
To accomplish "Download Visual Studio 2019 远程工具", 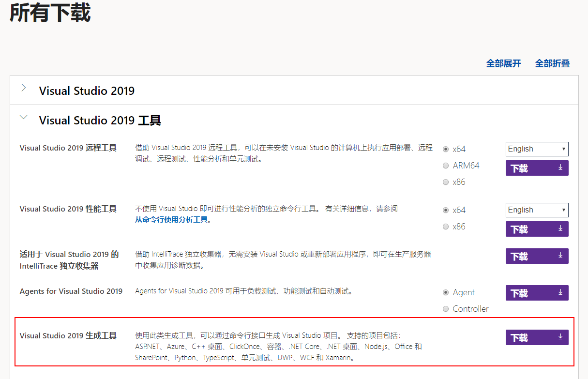I will [x=537, y=168].
